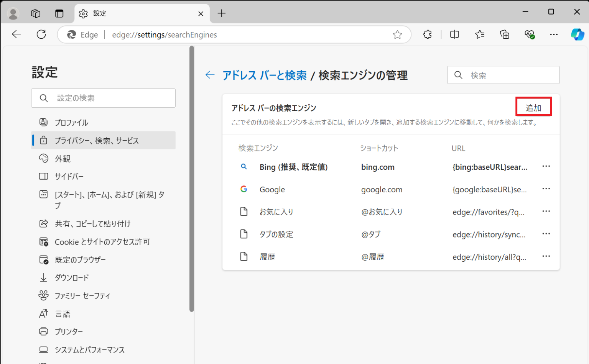Open the Collections icon
The height and width of the screenshot is (364, 589).
(x=505, y=34)
